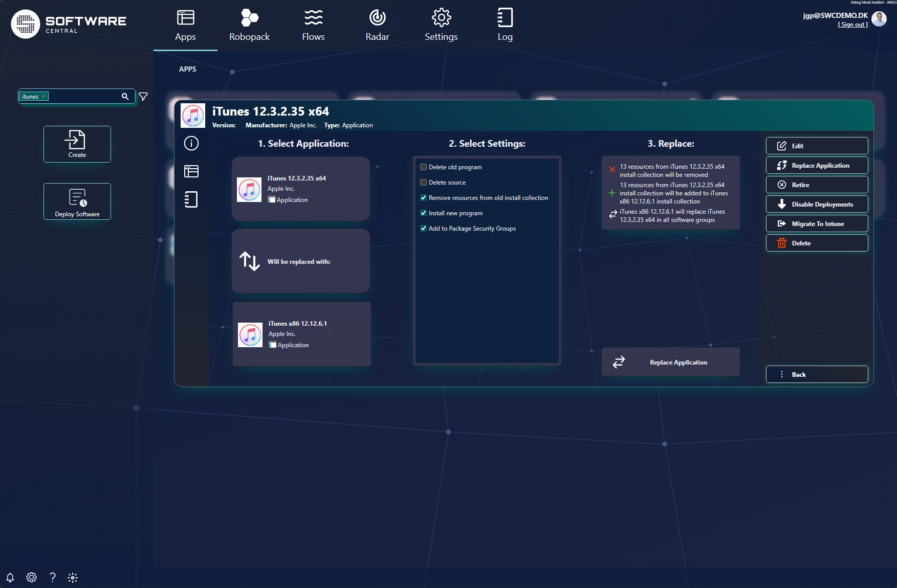Screen dimensions: 897x588
Task: Click the Retire button
Action: (x=817, y=185)
